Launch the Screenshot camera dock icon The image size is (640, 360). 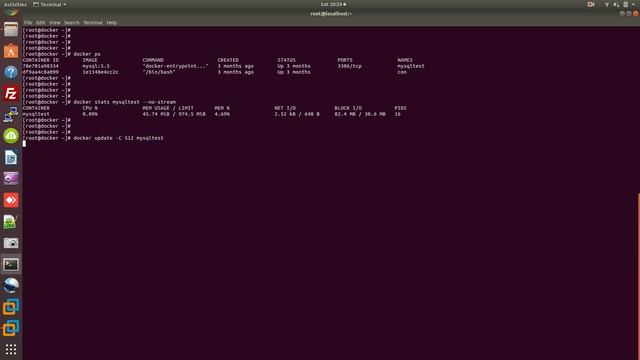point(11,243)
